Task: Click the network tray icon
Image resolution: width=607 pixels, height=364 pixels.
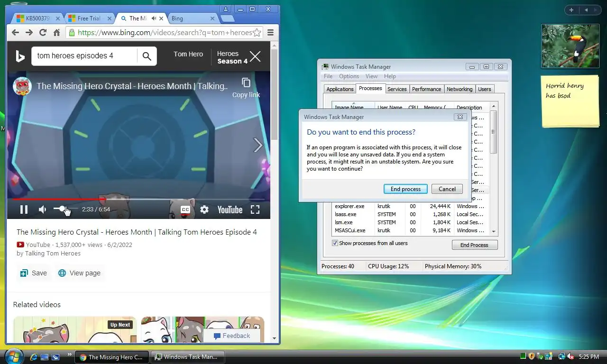Action: (x=561, y=356)
